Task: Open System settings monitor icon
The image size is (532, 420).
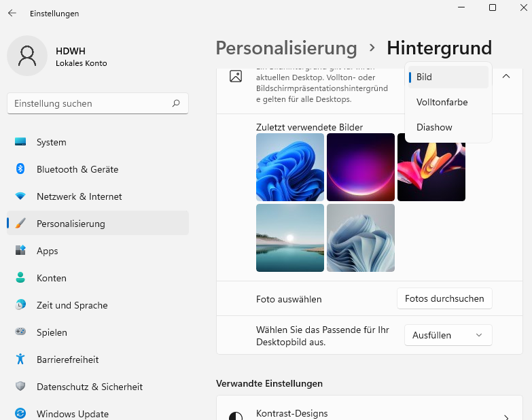Action: pos(20,142)
